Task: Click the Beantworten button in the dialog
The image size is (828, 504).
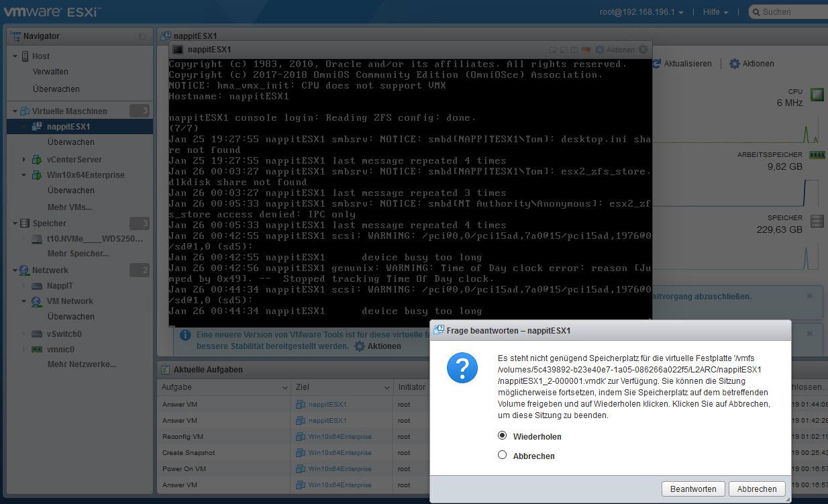Action: [x=693, y=489]
